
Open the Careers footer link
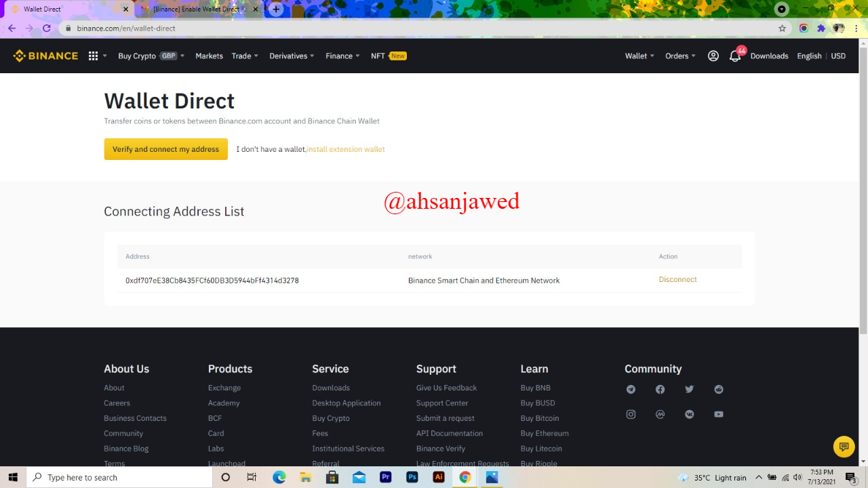click(117, 403)
